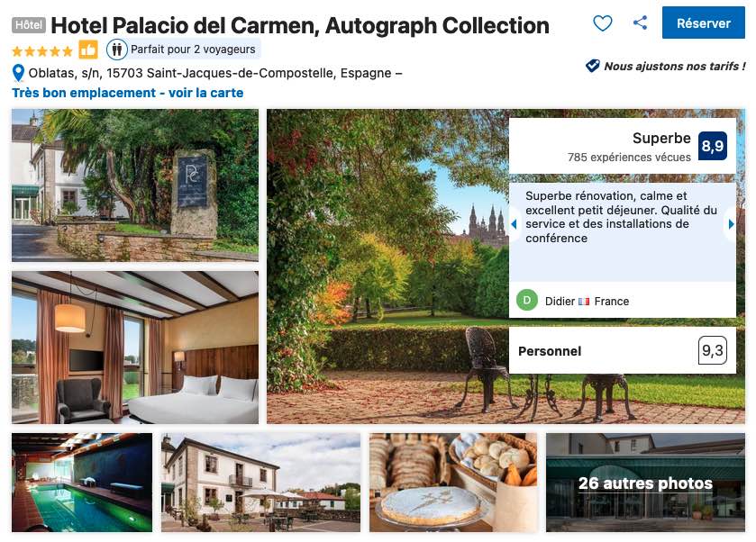Click the five-star rating icons

(42, 50)
